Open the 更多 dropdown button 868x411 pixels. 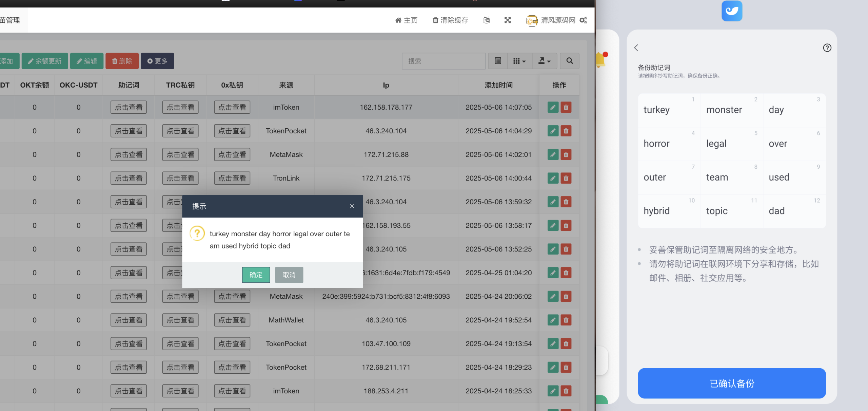pyautogui.click(x=157, y=61)
